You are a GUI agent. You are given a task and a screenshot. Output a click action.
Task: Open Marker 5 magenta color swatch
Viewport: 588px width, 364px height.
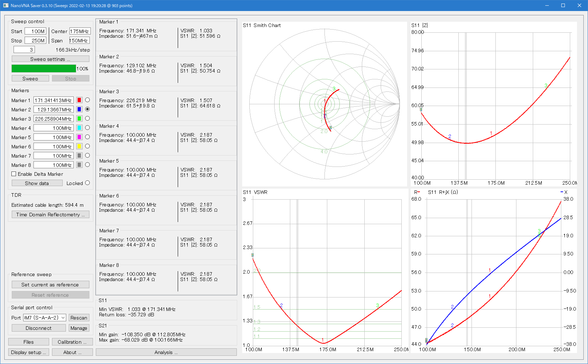point(79,137)
